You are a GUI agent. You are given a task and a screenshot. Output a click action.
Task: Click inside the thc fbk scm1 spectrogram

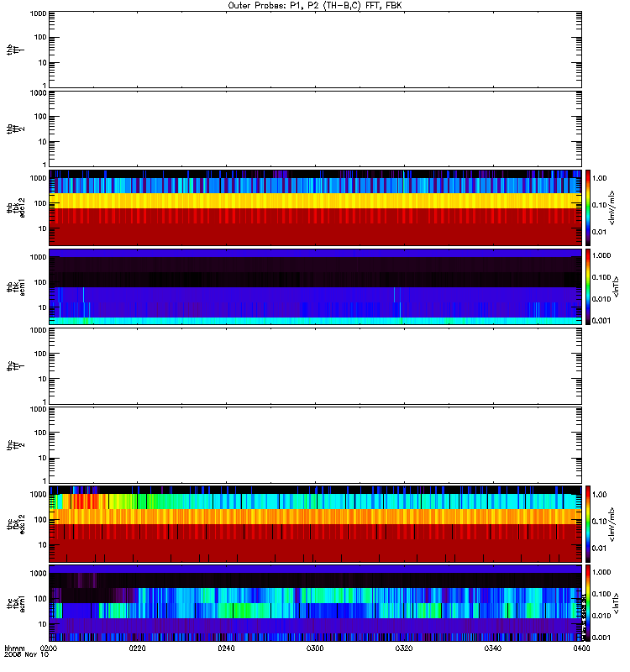pyautogui.click(x=315, y=603)
